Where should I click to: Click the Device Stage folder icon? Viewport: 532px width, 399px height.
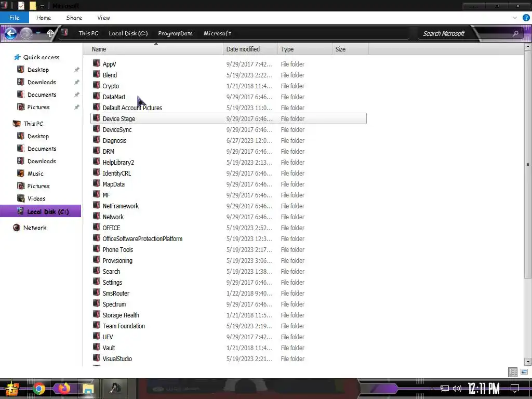(96, 118)
